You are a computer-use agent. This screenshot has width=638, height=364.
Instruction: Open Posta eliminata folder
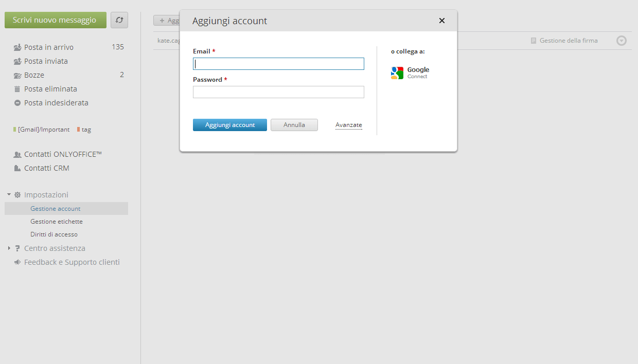50,89
